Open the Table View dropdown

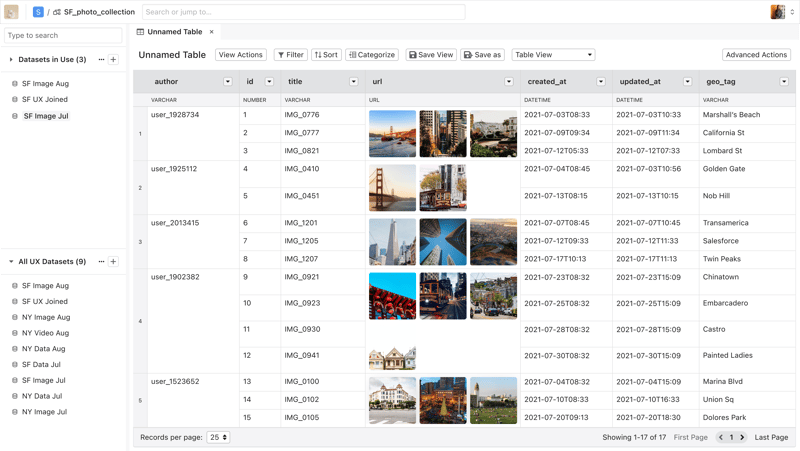click(x=553, y=55)
